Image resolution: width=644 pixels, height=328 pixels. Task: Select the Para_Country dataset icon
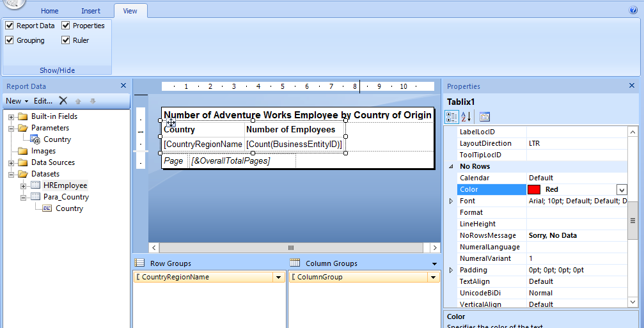tap(36, 197)
